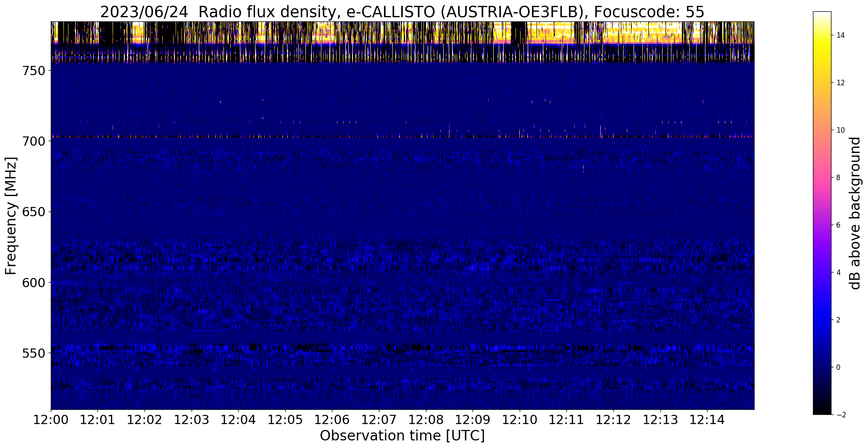Click the colorbar tick label 2
Screen dimensions: 868x448
tap(838, 320)
